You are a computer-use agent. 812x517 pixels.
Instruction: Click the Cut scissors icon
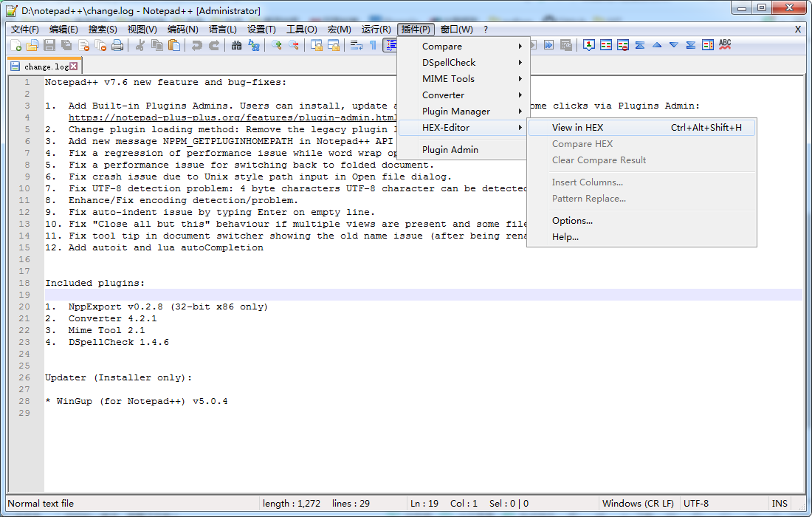[x=140, y=46]
